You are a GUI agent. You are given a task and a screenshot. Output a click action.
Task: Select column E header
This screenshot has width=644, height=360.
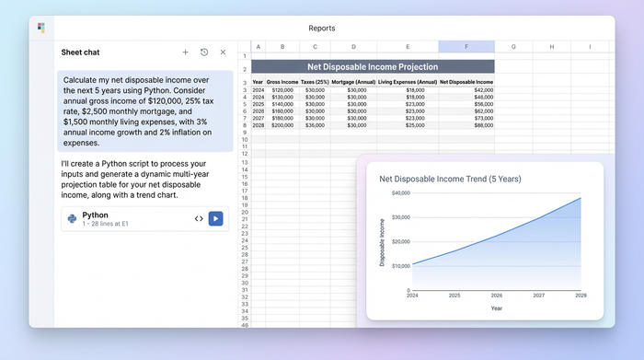tap(408, 46)
